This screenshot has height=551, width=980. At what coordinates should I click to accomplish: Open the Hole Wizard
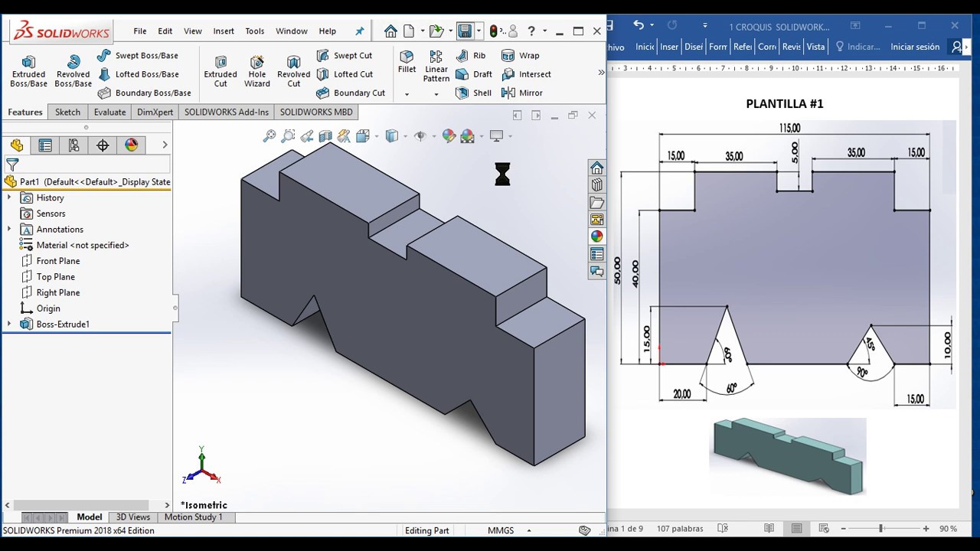click(x=257, y=71)
